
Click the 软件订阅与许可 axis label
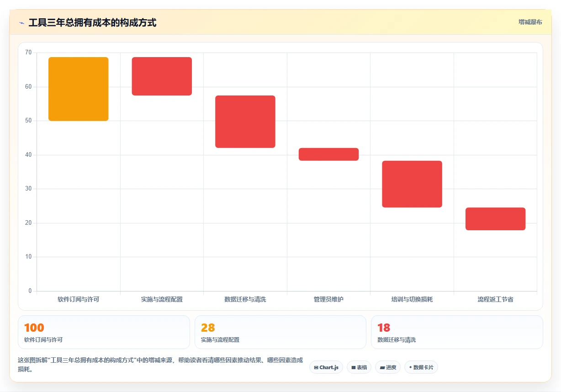click(x=79, y=300)
